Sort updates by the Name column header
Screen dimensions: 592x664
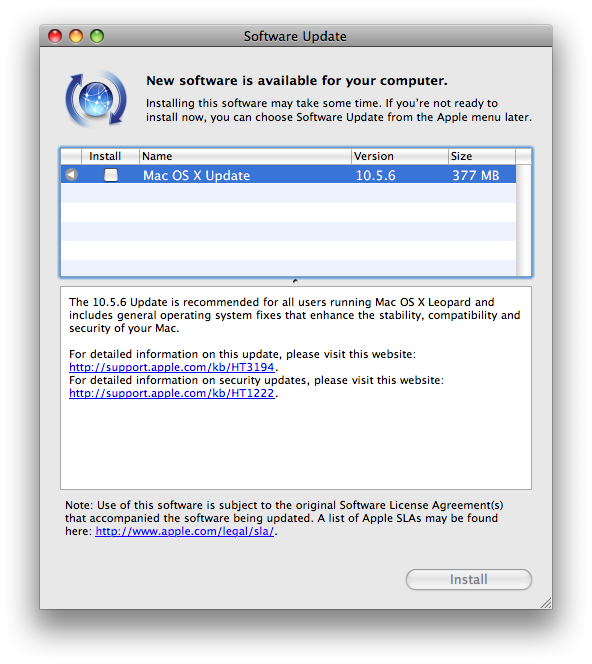[245, 156]
